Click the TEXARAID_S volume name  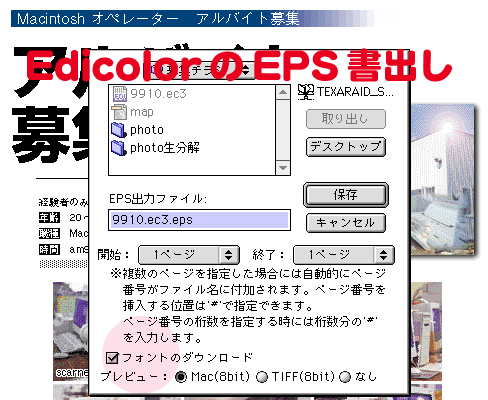(x=355, y=92)
